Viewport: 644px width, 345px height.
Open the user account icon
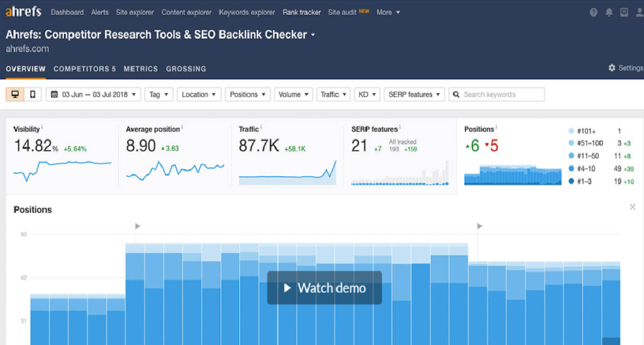640,13
